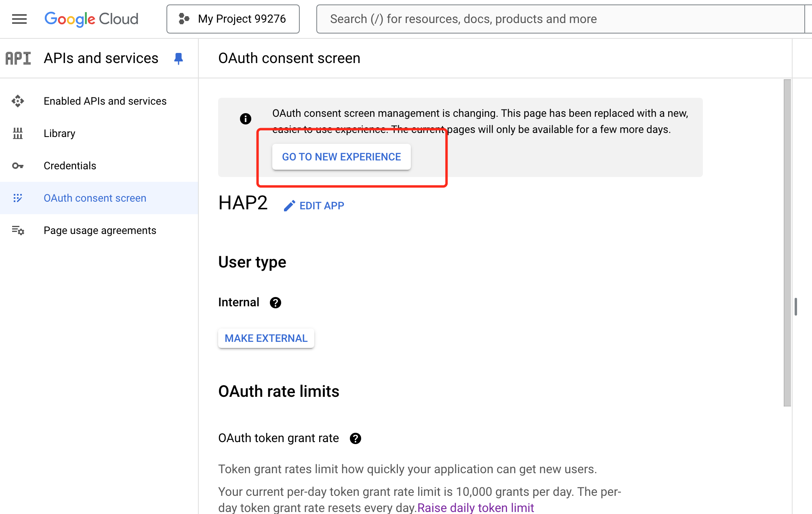Open help for Internal user type
This screenshot has width=812, height=514.
coord(276,303)
